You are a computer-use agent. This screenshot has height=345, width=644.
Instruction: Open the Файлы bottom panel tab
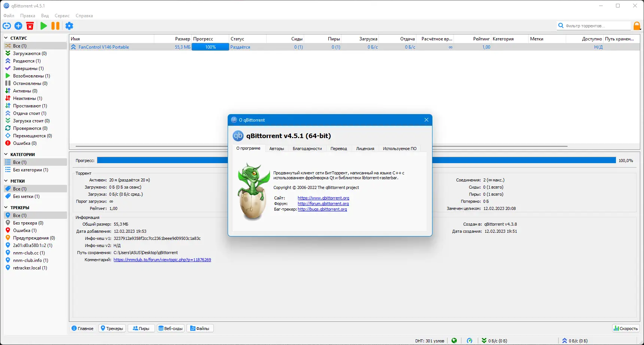200,329
